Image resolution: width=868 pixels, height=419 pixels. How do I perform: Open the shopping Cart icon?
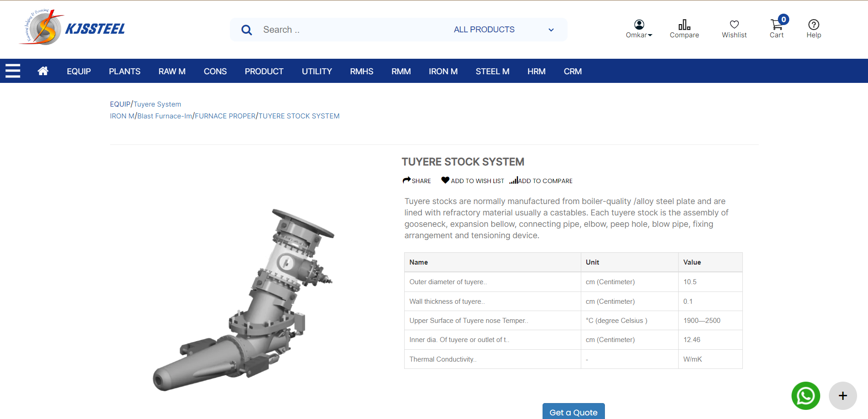pyautogui.click(x=777, y=25)
